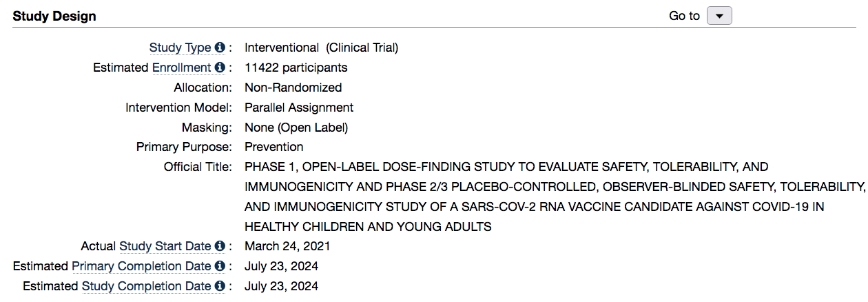Select the None (Open Label) masking value

tap(296, 128)
